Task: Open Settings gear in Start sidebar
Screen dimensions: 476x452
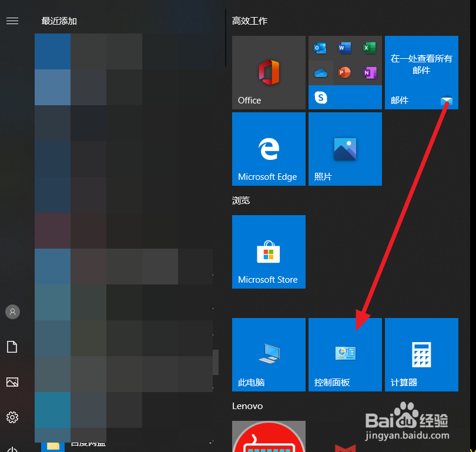Action: [12, 417]
